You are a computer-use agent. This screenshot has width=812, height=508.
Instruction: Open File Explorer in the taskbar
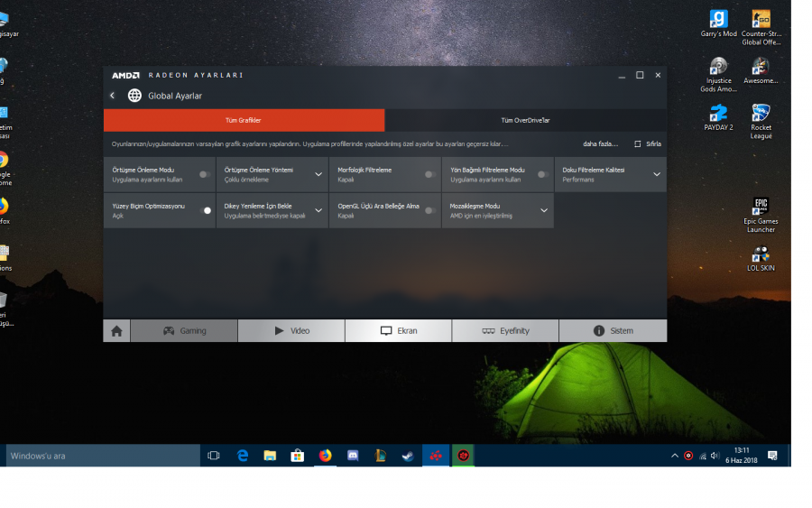270,456
